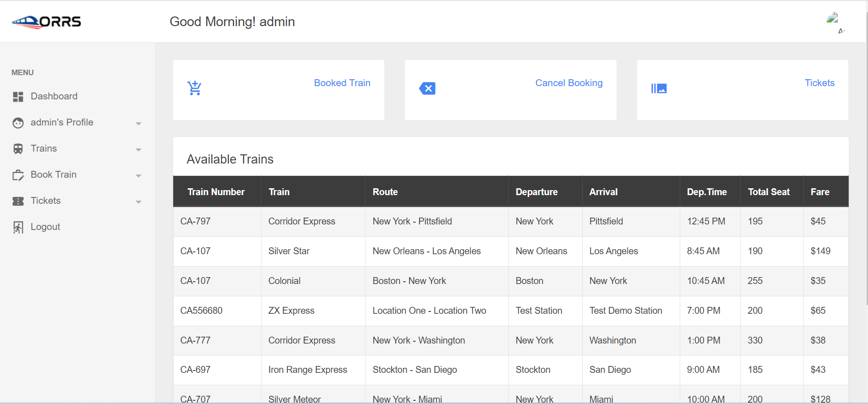Click the ORRS train logo
Screen dimensions: 868x404
pyautogui.click(x=46, y=22)
